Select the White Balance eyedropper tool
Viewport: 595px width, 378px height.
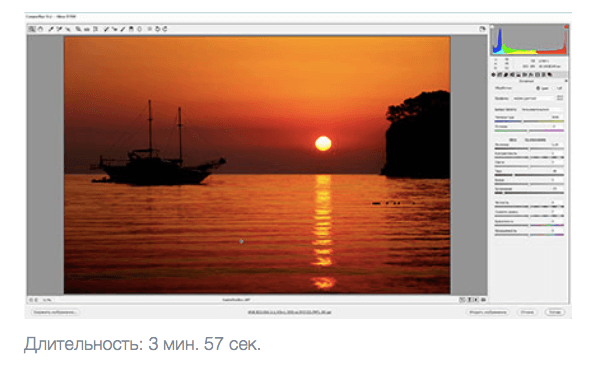pos(50,29)
